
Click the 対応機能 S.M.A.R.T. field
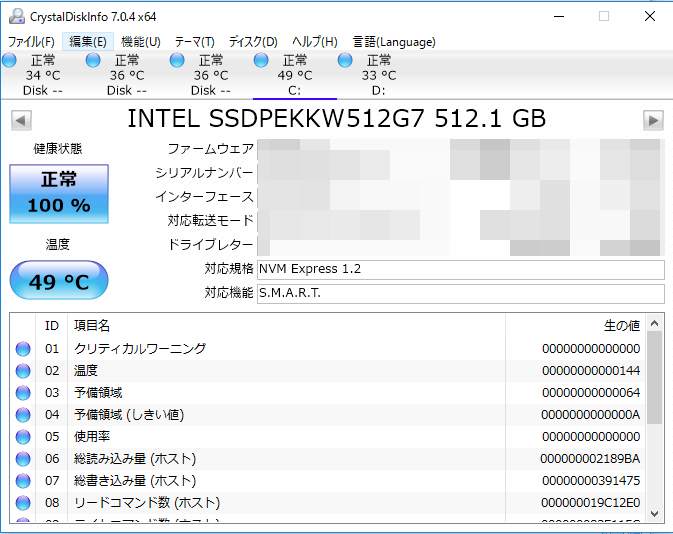coord(461,293)
